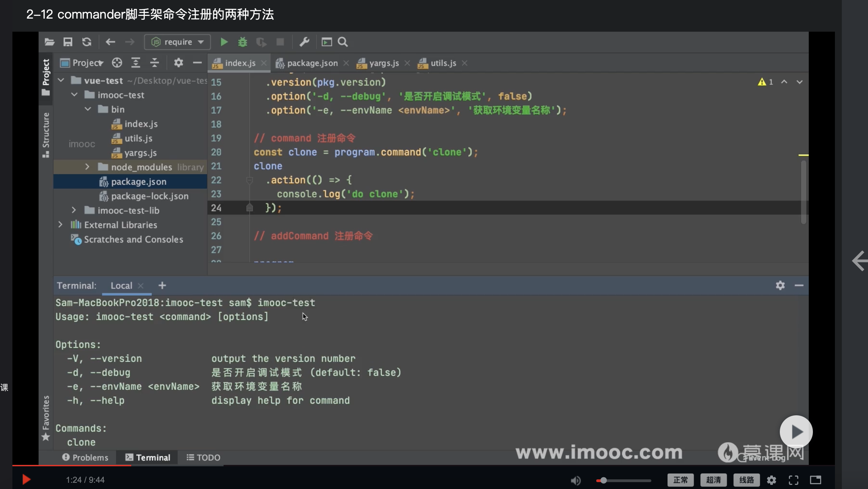Viewport: 868px width, 489px height.
Task: Switch to the yargs.js editor tab
Action: [384, 63]
